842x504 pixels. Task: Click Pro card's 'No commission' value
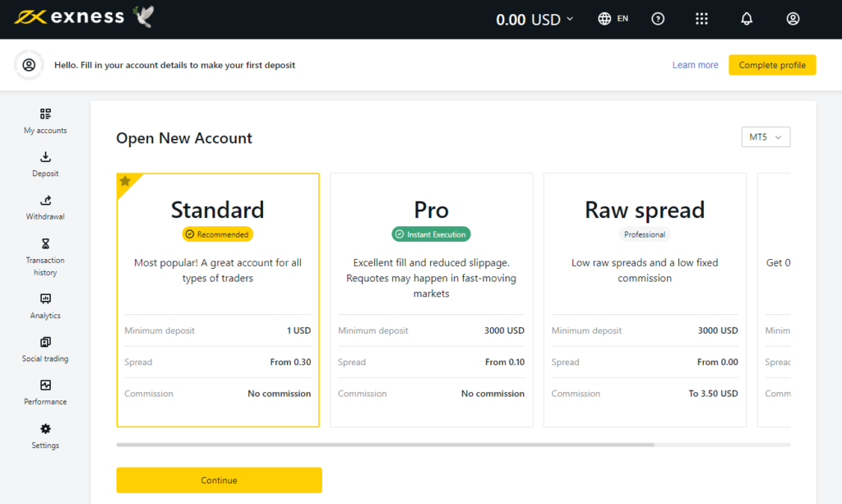click(x=493, y=394)
